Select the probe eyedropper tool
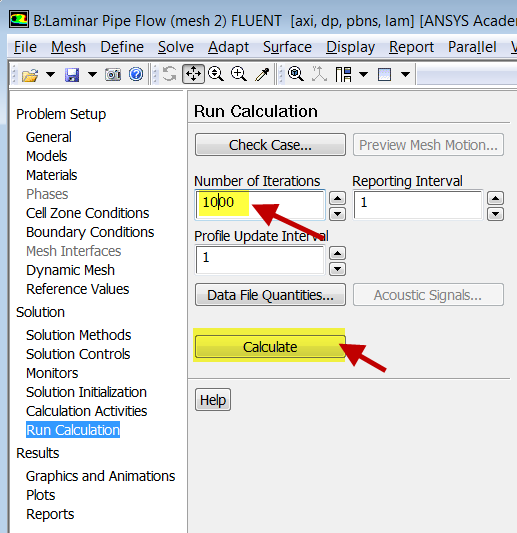The width and height of the screenshot is (517, 533). [x=262, y=74]
